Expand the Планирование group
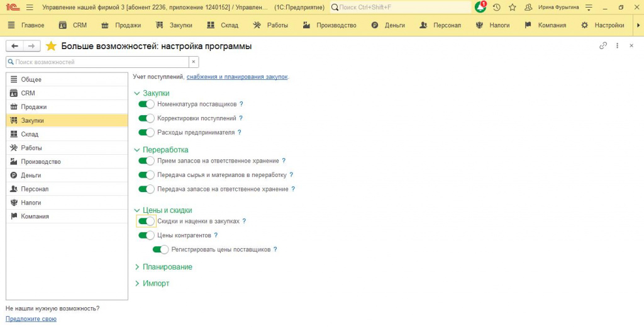Viewport: 644px width, 328px height. (137, 267)
